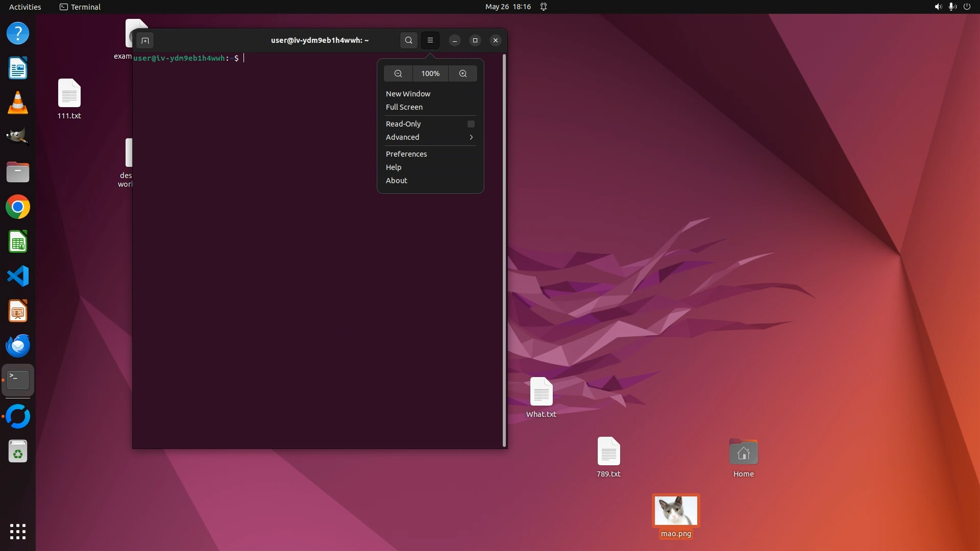Screen dimensions: 980x551
Task: Launch Visual Studio Code from dock
Action: click(x=18, y=277)
